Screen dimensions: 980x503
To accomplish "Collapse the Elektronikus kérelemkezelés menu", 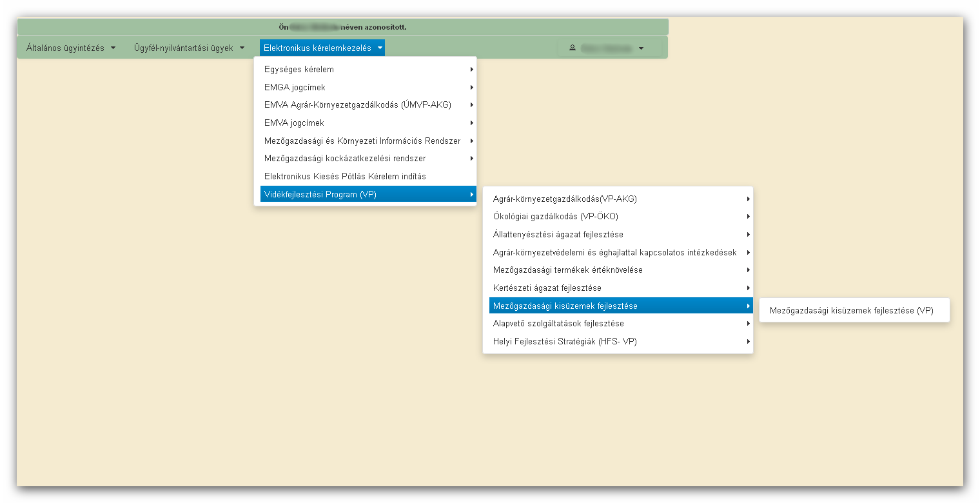I will (x=322, y=48).
